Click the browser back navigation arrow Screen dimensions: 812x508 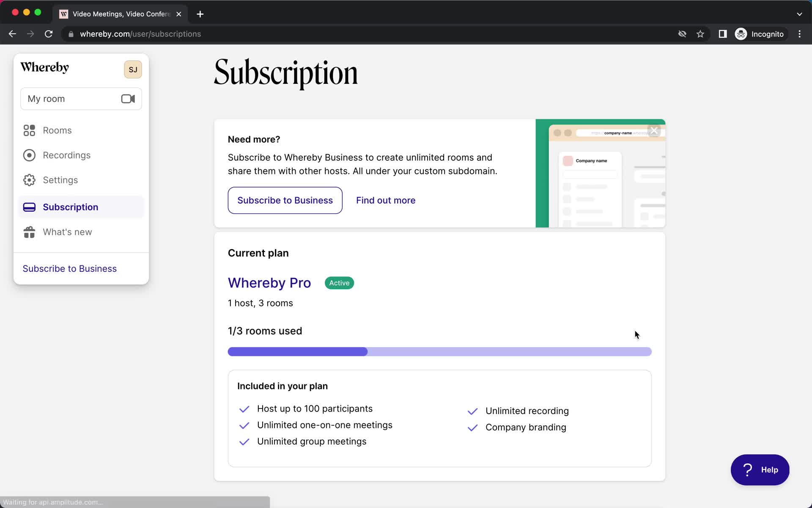pos(12,34)
